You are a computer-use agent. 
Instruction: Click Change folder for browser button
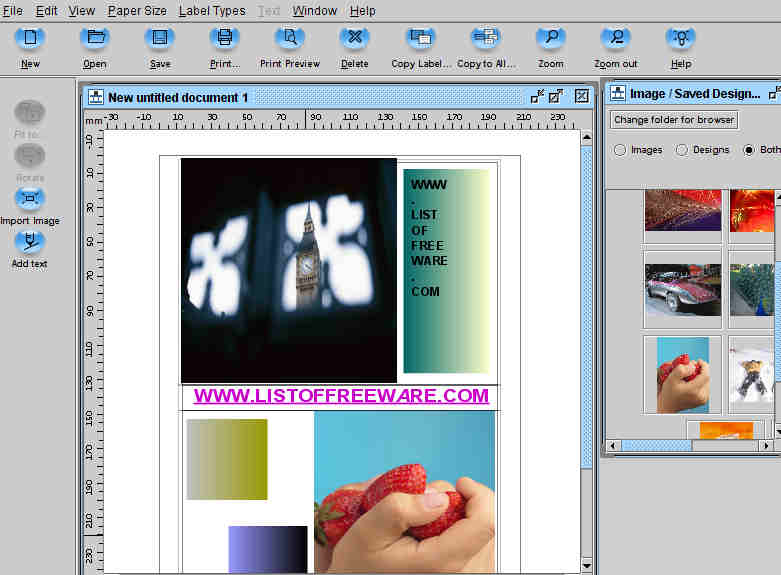pos(674,120)
